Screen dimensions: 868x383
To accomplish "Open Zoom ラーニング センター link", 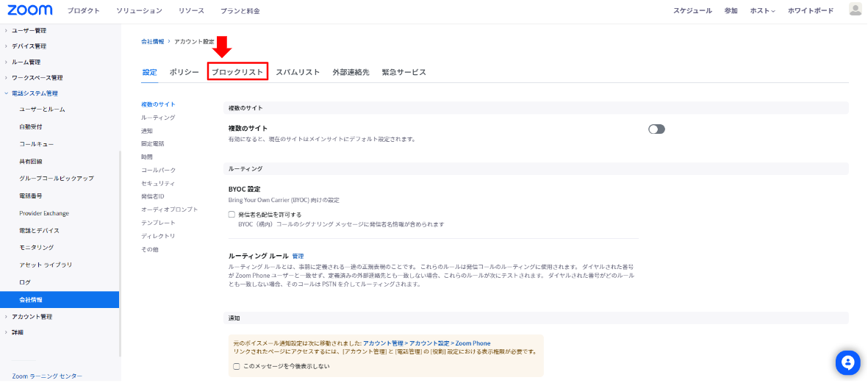I will pos(47,376).
